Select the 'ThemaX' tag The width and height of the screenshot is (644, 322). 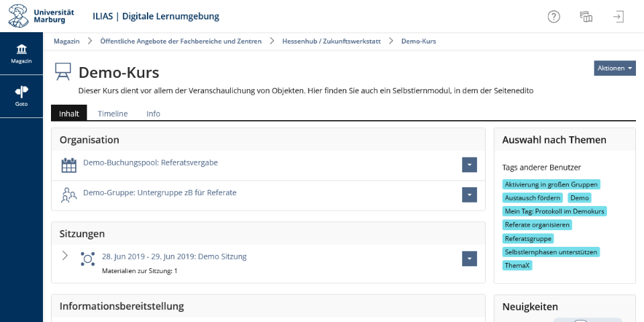tap(517, 266)
